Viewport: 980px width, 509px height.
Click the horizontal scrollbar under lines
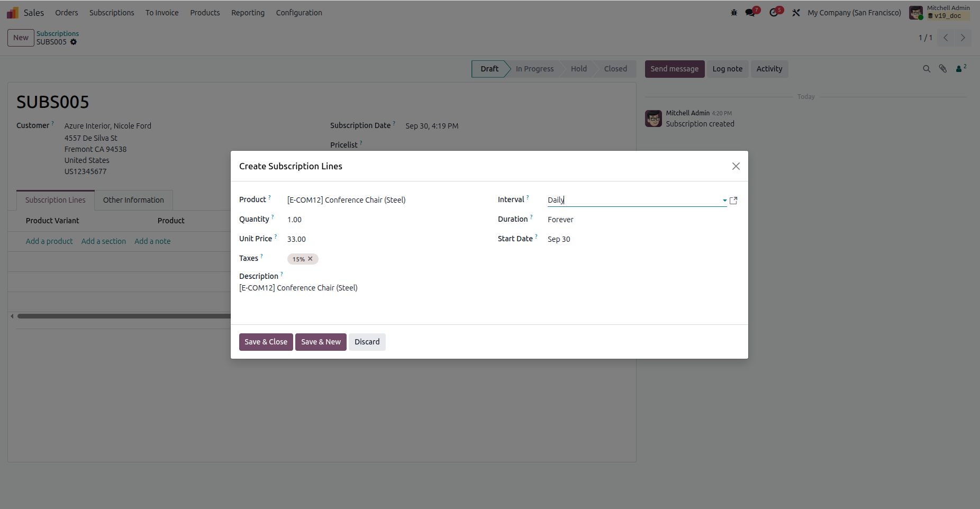pos(124,316)
